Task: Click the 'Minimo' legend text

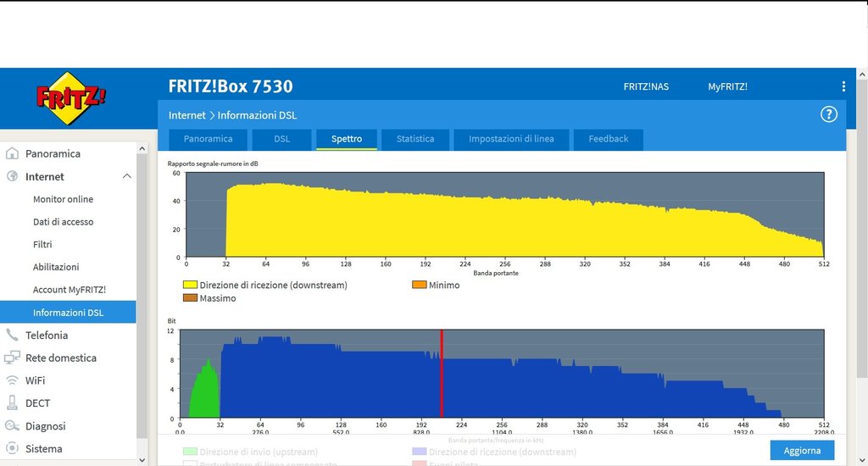Action: pos(444,285)
